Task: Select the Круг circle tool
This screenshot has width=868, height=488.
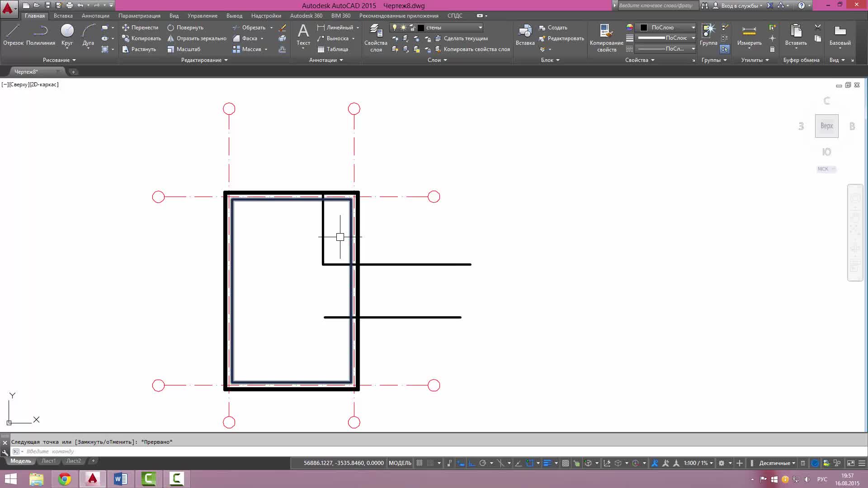Action: point(67,35)
